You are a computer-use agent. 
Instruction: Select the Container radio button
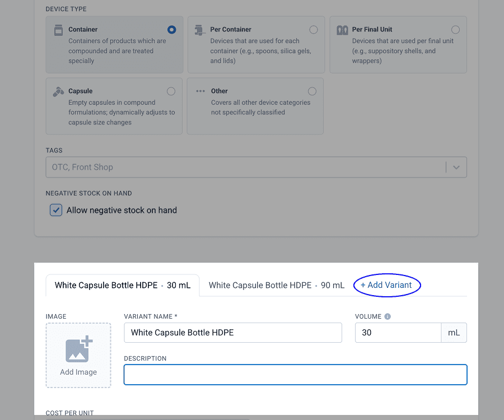click(172, 30)
